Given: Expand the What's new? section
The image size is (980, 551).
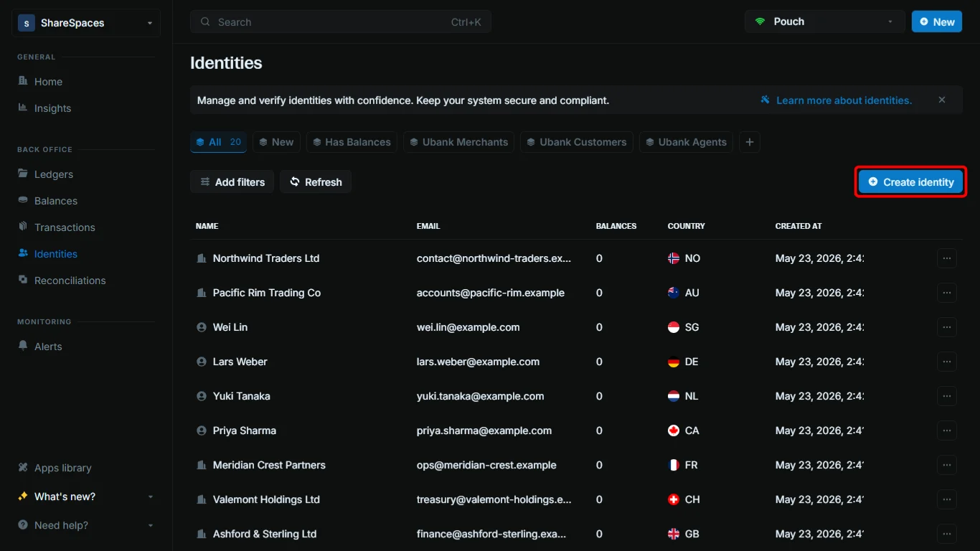Looking at the screenshot, I should [x=86, y=496].
